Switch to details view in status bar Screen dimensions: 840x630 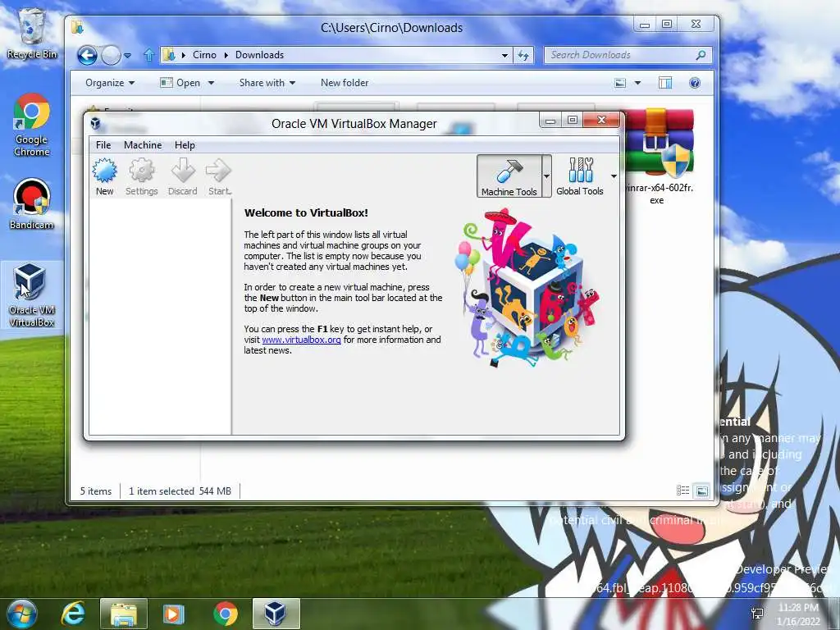tap(682, 491)
